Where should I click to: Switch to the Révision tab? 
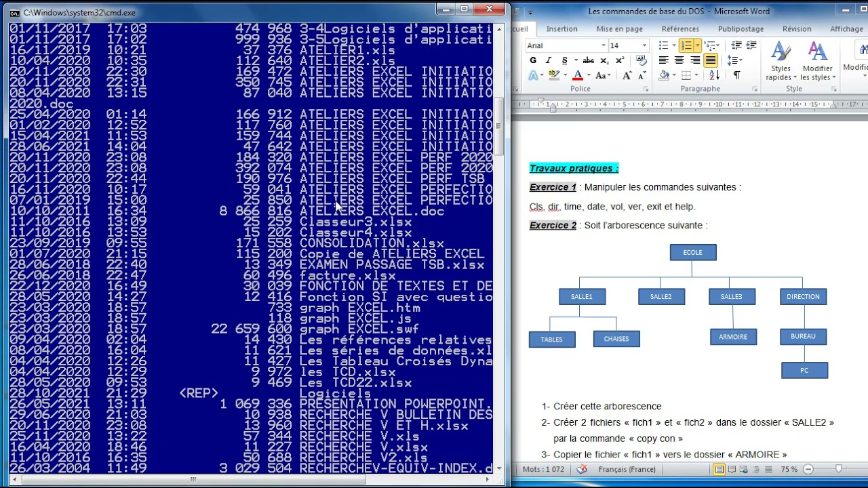tap(797, 29)
